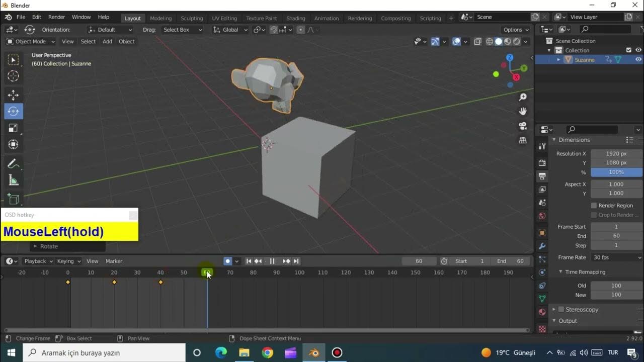Open the Scene properties tab

coord(542,203)
